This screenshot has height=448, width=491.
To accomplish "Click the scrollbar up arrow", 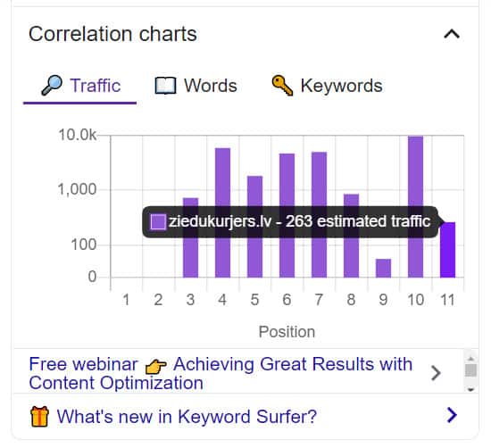I will [x=470, y=359].
